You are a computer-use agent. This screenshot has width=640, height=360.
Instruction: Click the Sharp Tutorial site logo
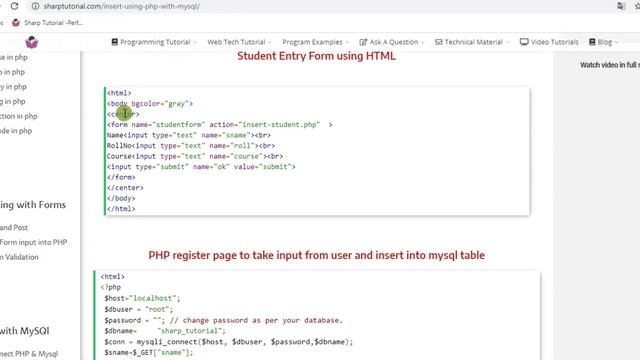point(31,42)
